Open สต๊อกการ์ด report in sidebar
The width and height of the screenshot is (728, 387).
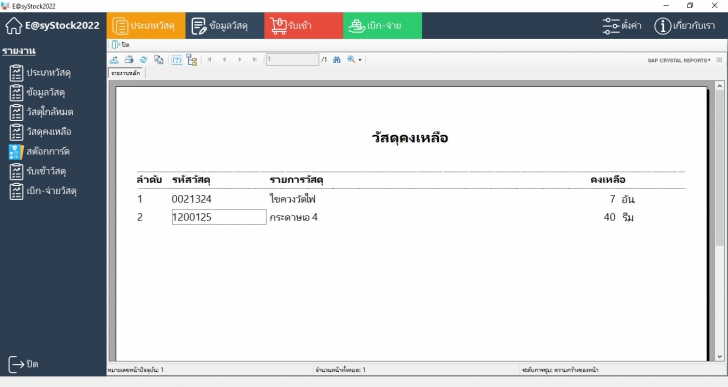(40, 151)
